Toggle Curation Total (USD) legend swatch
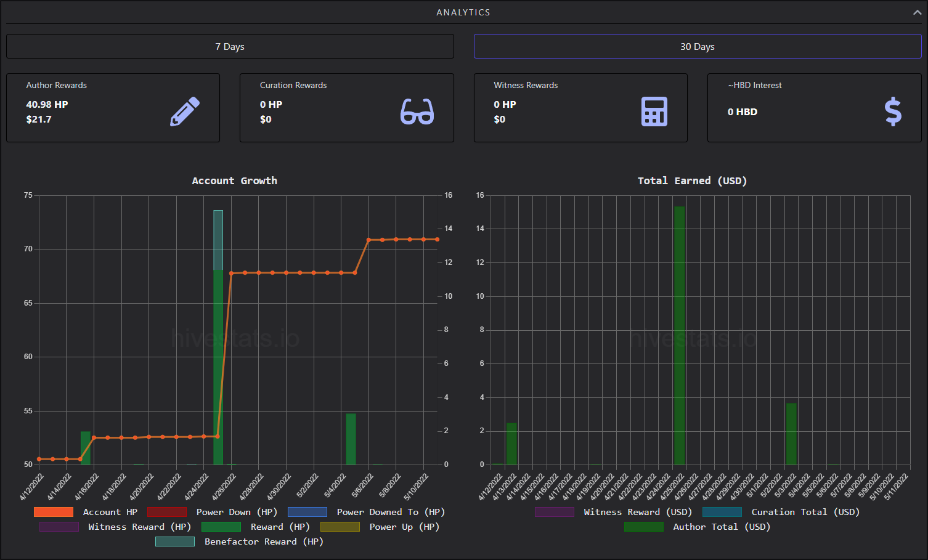928x560 pixels. [722, 512]
